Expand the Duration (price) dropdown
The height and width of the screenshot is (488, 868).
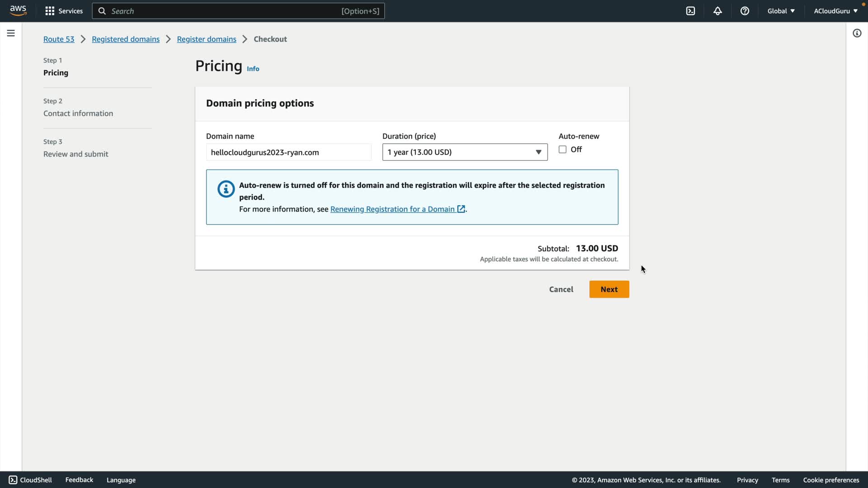tap(465, 152)
